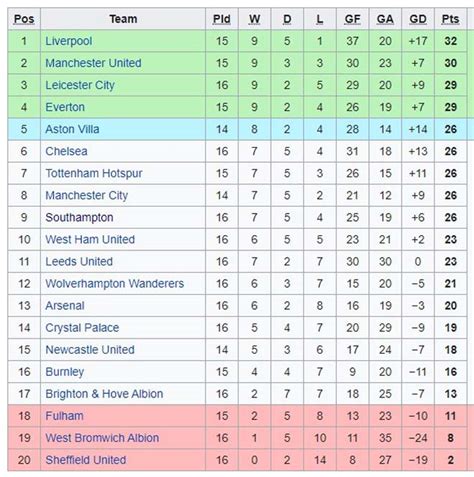Click the Pts column header

[x=450, y=19]
